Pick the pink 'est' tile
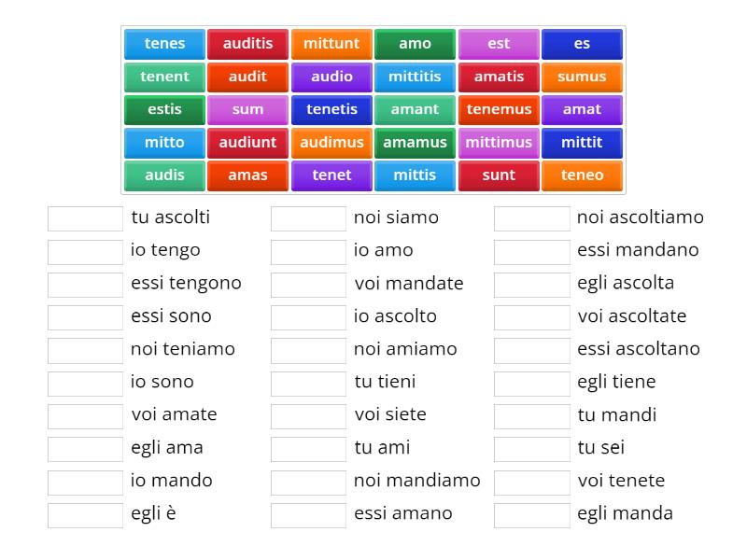The width and height of the screenshot is (747, 560). 499,43
